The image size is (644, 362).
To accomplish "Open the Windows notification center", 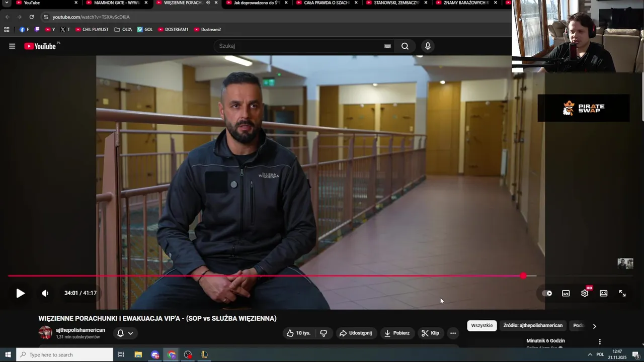I will coord(635,355).
